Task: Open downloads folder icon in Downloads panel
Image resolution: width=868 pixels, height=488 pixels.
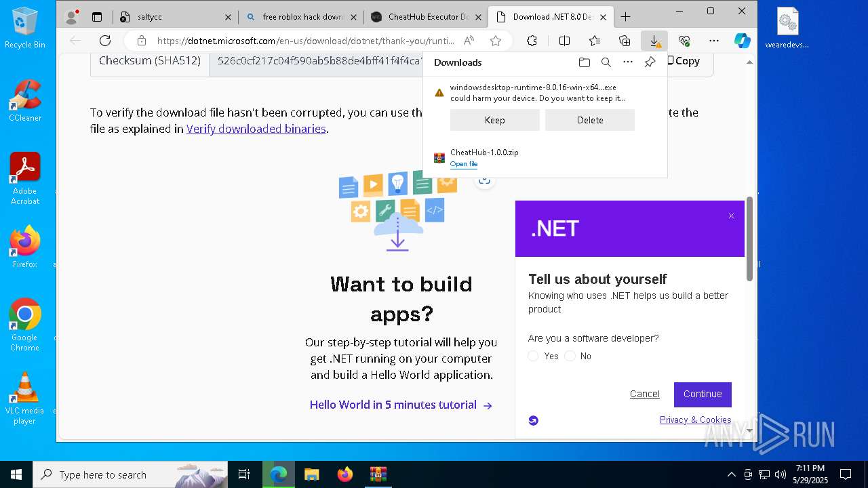Action: pyautogui.click(x=585, y=62)
